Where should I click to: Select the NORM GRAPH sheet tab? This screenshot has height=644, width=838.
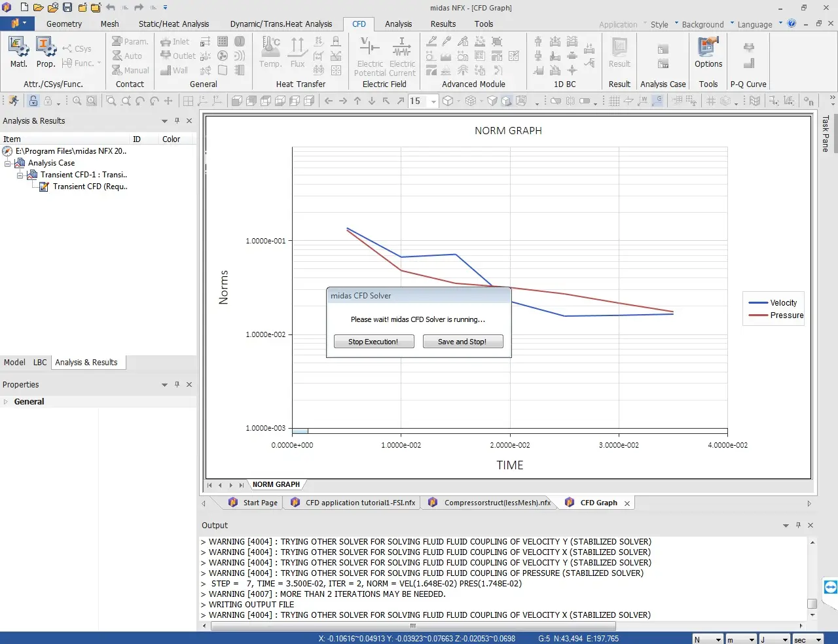[276, 484]
